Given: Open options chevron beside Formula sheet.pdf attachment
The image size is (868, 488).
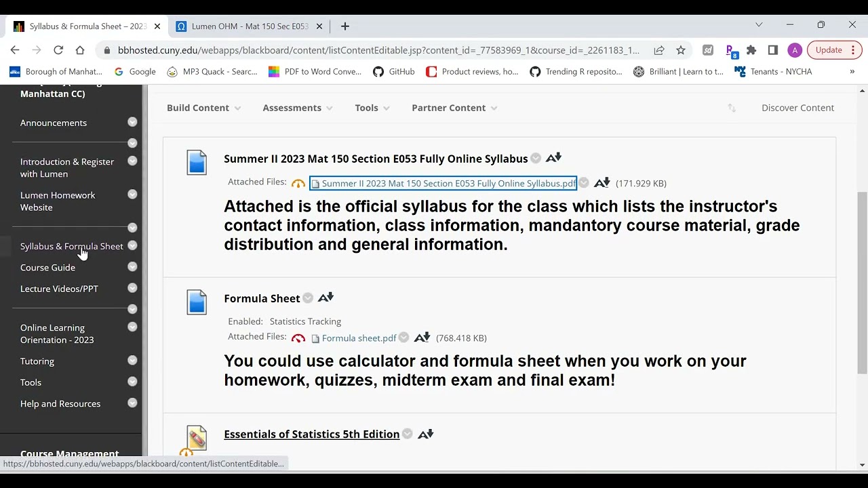Looking at the screenshot, I should click(404, 338).
